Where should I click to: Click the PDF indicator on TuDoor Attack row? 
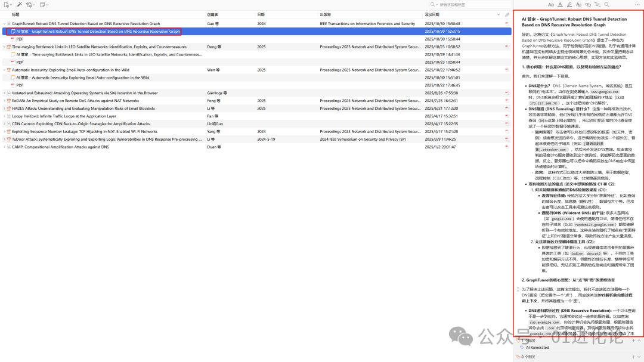click(x=507, y=140)
